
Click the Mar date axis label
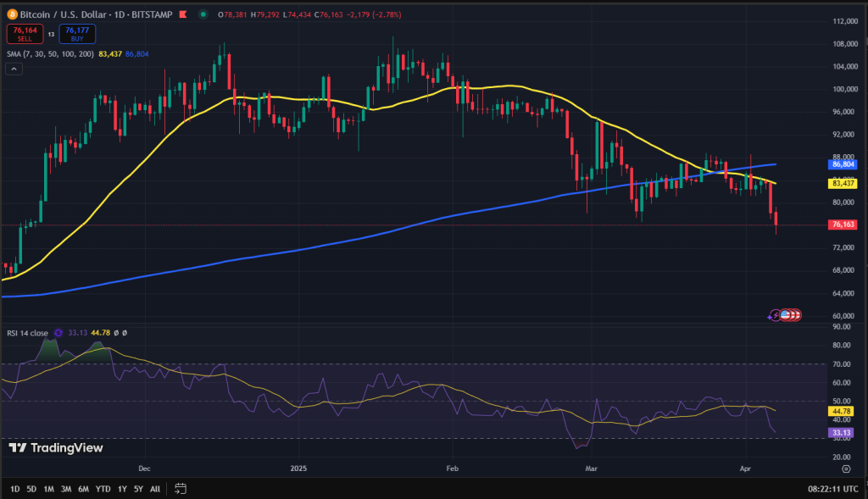coord(591,469)
